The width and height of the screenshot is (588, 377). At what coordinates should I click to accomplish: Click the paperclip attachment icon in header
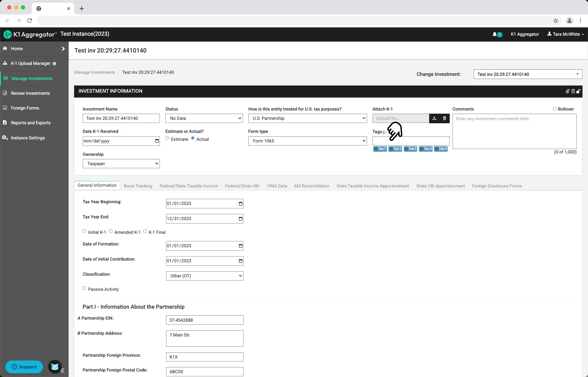(x=568, y=91)
